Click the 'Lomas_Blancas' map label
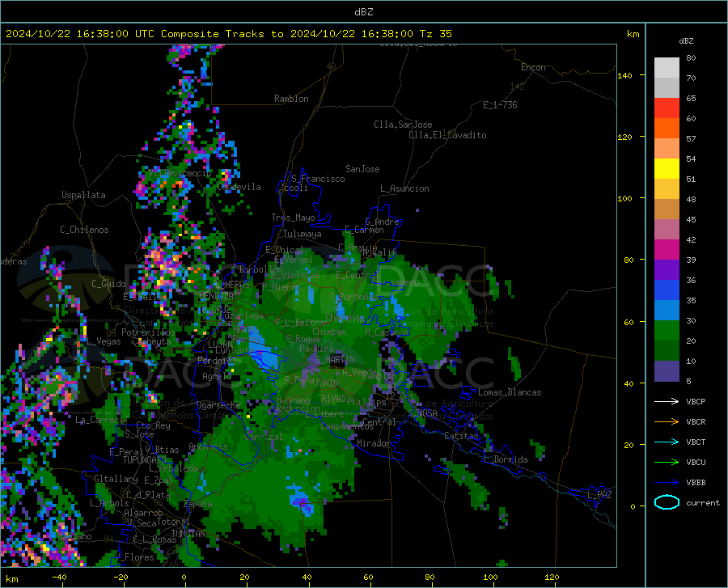Viewport: 728px width, 588px height. click(x=510, y=392)
